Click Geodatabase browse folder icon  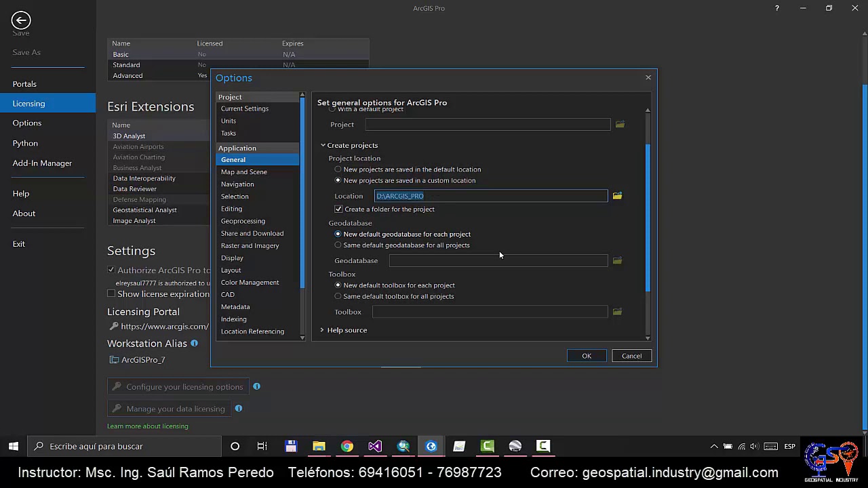(x=617, y=260)
